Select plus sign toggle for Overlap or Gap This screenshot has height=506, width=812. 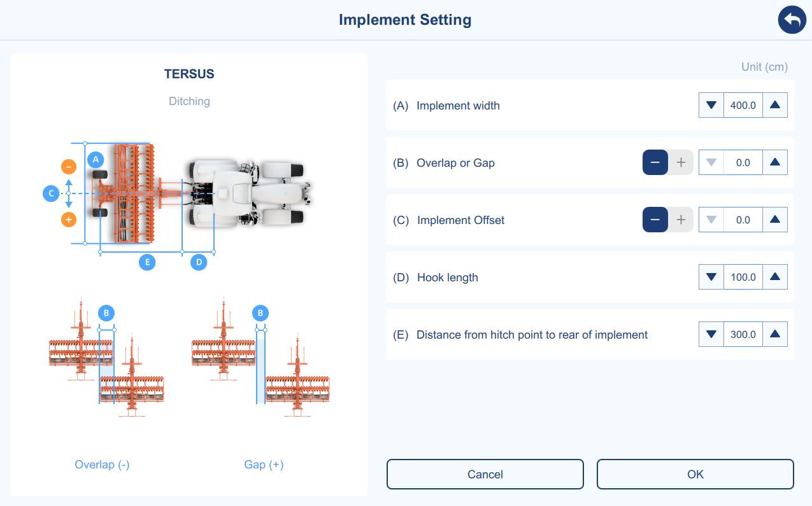pyautogui.click(x=681, y=162)
